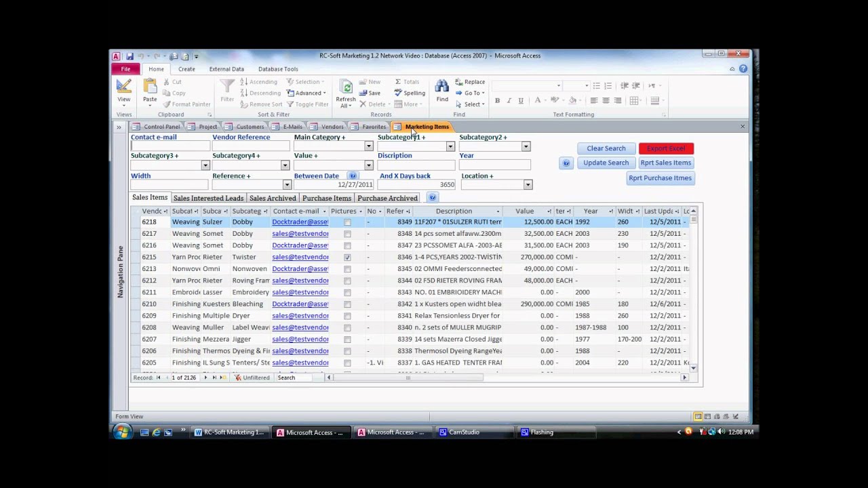
Task: Open the Location + dropdown
Action: click(x=528, y=185)
